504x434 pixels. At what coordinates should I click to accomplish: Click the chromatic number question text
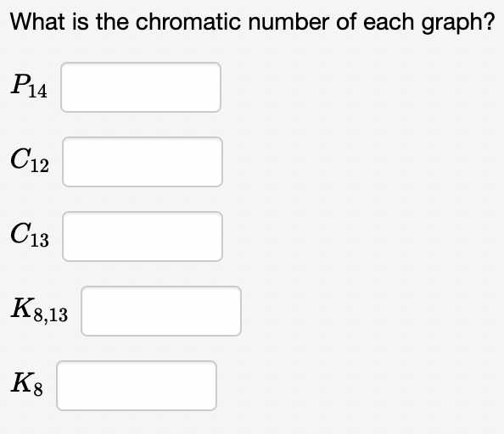[252, 22]
